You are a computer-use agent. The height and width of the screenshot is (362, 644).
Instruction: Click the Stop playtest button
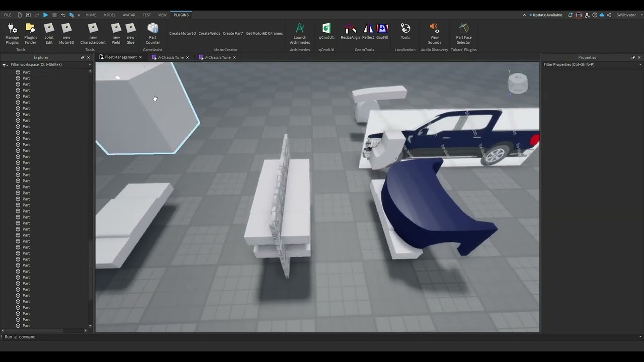pyautogui.click(x=54, y=15)
